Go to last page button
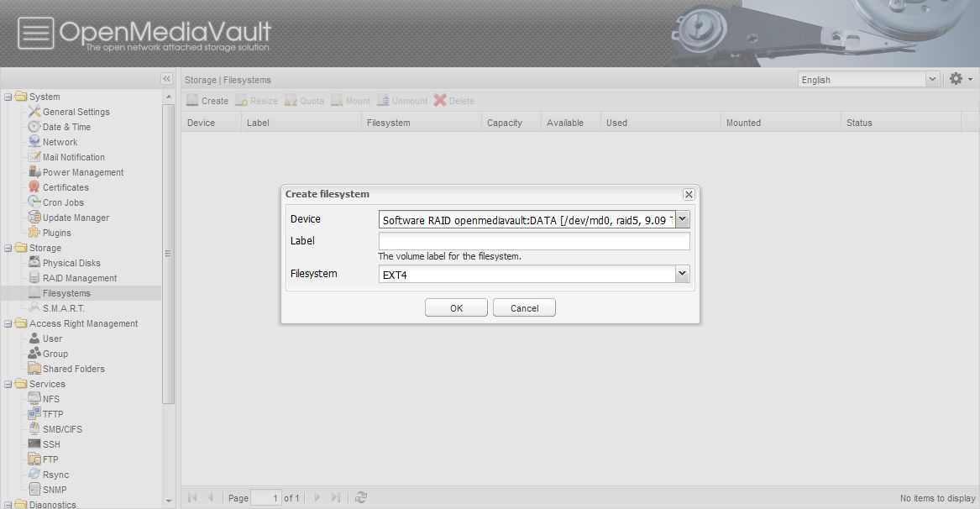 (x=336, y=497)
